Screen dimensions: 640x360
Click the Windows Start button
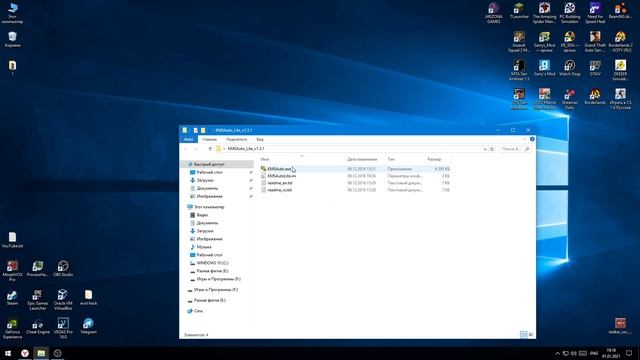pos(8,353)
